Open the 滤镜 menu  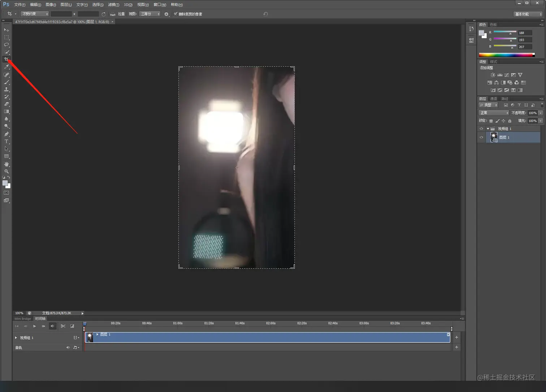(113, 5)
